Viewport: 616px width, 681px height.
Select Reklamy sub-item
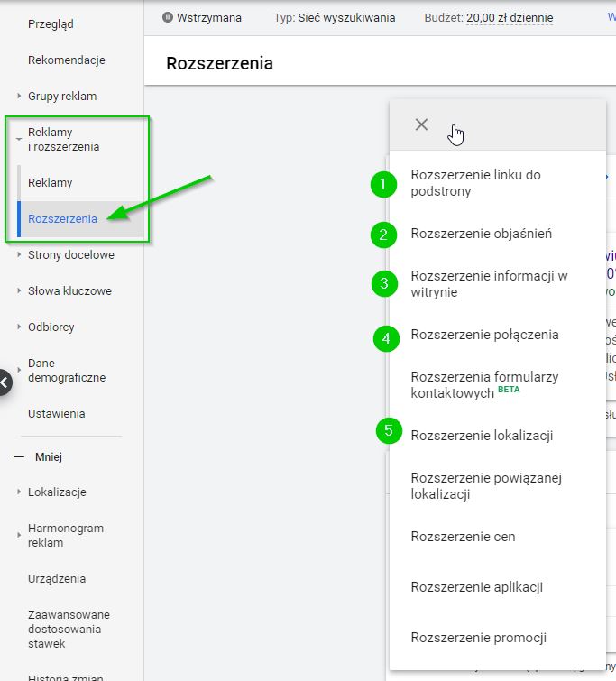tap(50, 183)
